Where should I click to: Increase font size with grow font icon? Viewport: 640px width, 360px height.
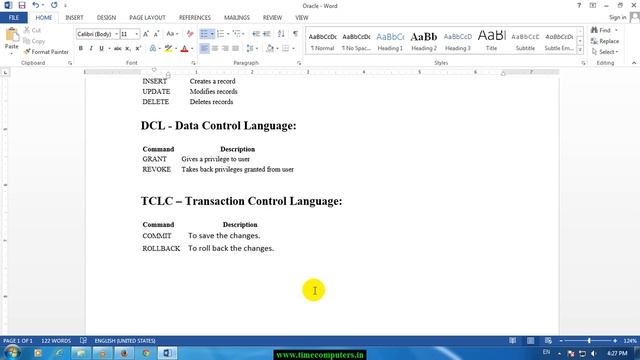[146, 34]
